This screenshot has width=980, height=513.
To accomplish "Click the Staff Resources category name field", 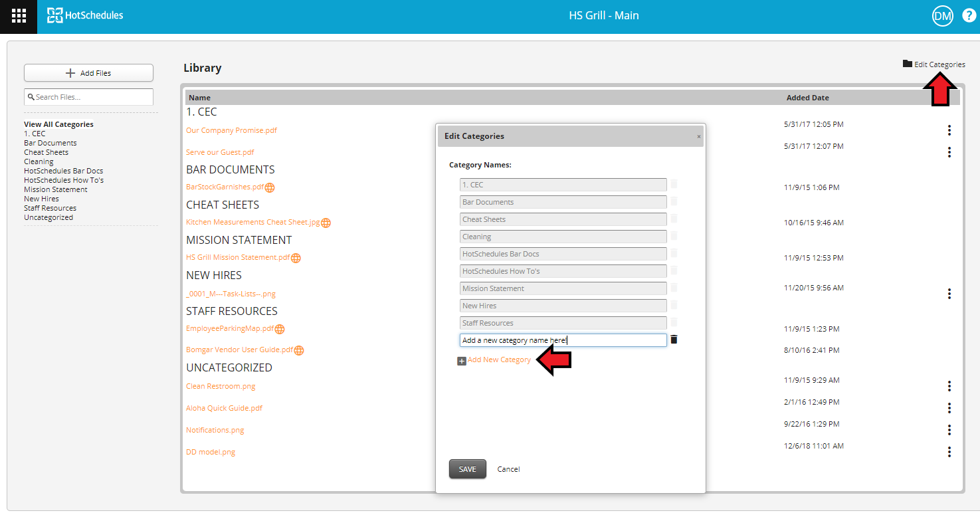I will click(x=563, y=323).
